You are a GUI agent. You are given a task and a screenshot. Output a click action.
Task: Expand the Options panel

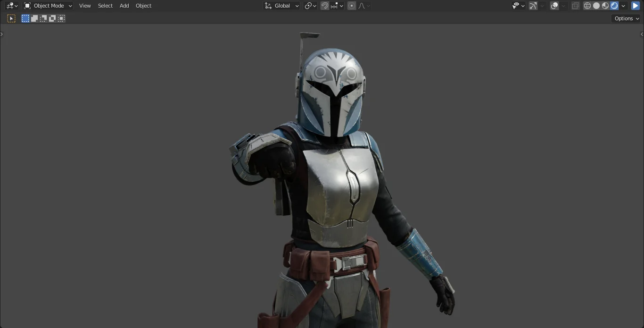[625, 18]
